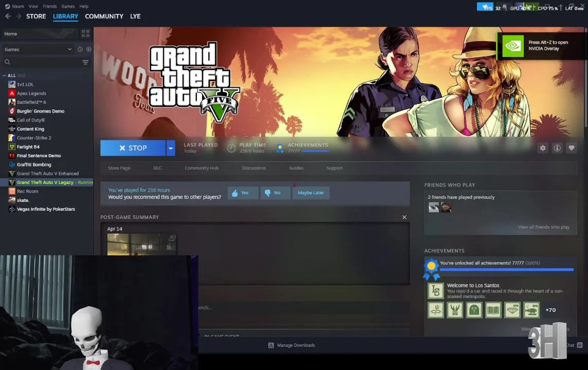Click the Maybe Later button
The image size is (588, 370).
point(311,193)
